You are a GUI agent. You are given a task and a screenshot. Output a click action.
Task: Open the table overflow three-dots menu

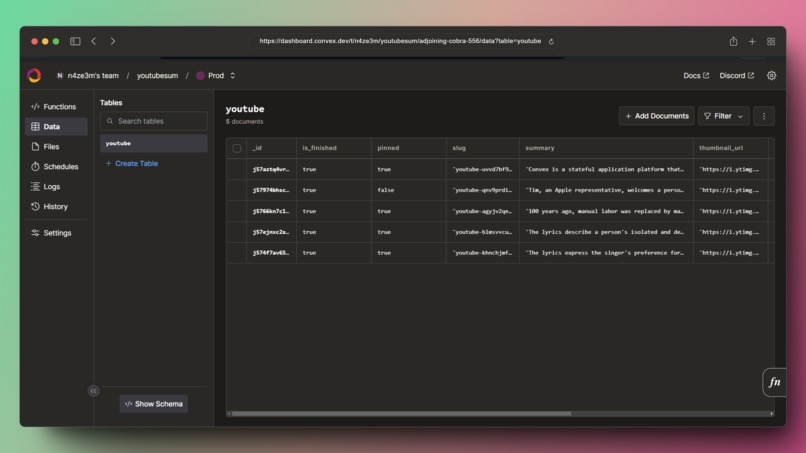pos(763,116)
